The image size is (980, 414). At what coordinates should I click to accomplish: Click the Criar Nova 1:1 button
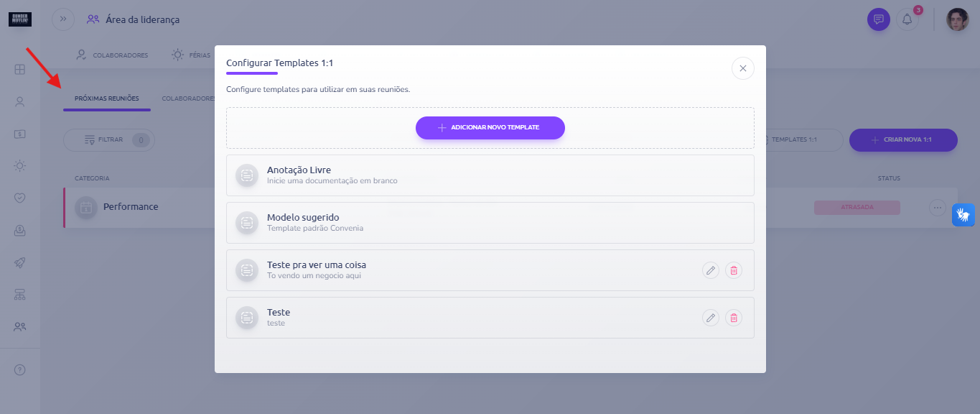(903, 140)
